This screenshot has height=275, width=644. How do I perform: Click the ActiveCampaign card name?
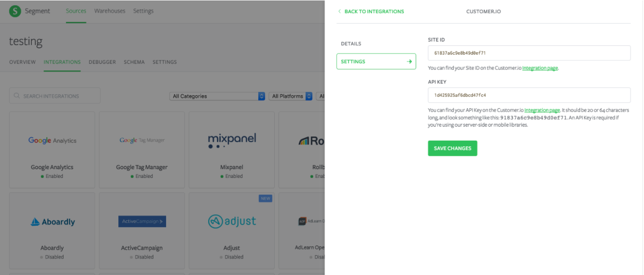pos(142,248)
